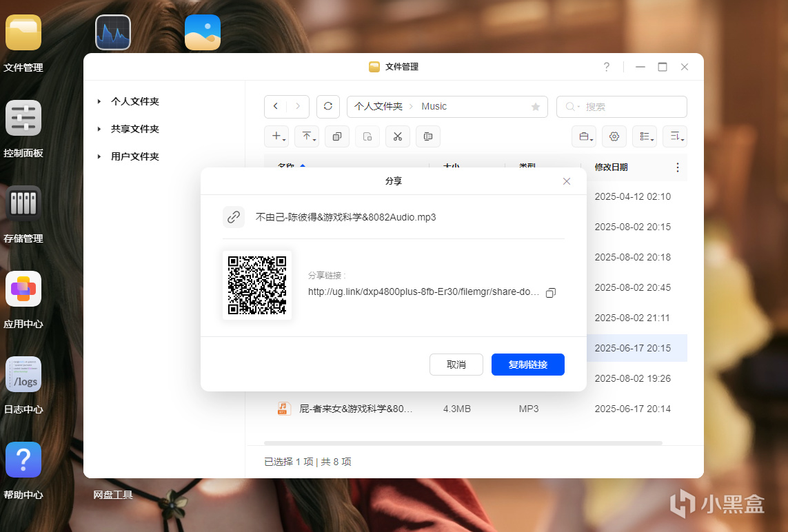The width and height of the screenshot is (788, 532).
Task: Select 共享文件夹 in the sidebar
Action: tap(134, 129)
